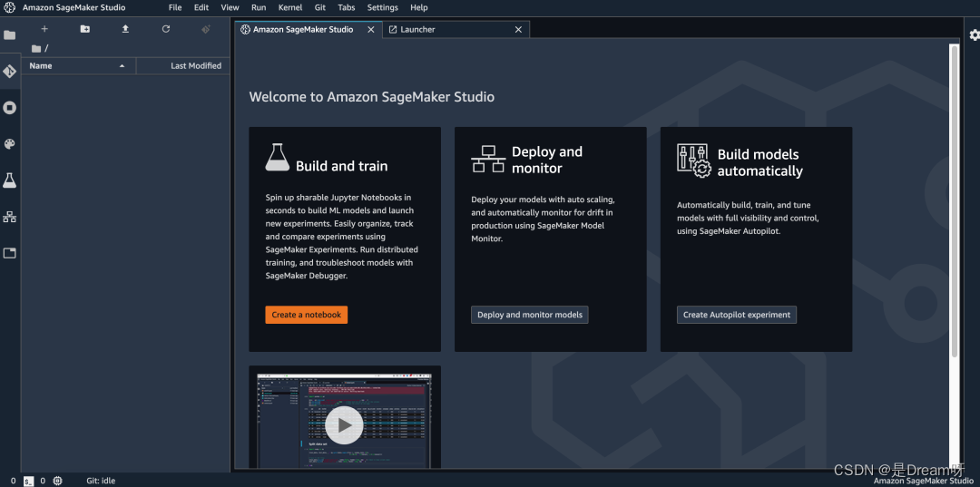Click Git: idle status bar entry
Viewport: 980px width, 487px height.
point(101,481)
